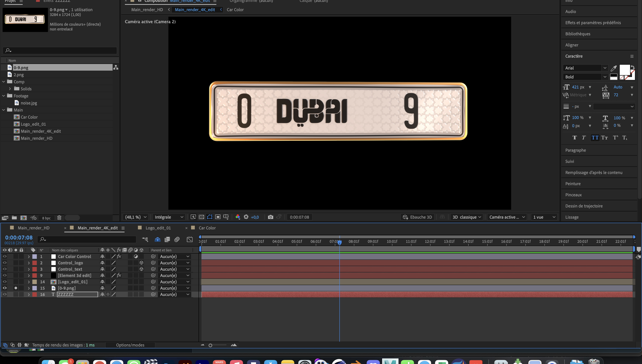642x364 pixels.
Task: Hide the Control_text layer
Action: [x=4, y=269]
